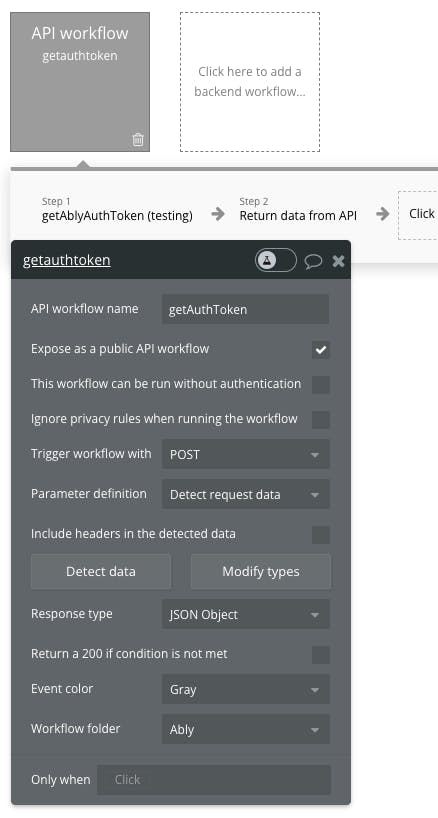Select Step 1 getAblyAuthToken action
The height and width of the screenshot is (818, 438).
tap(117, 209)
